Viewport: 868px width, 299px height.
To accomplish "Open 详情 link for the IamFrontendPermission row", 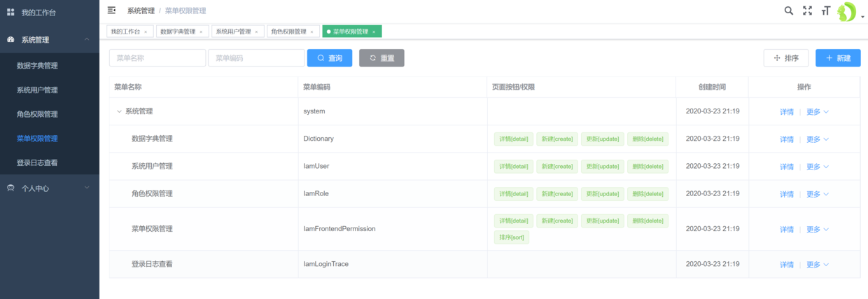I will coord(787,229).
